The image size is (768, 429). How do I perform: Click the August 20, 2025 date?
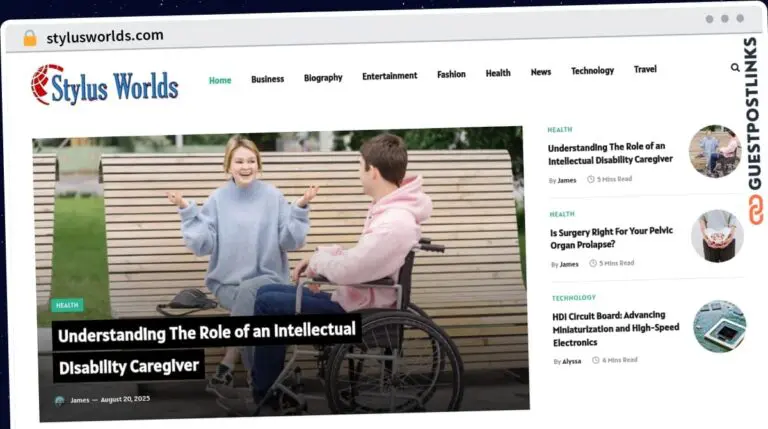pyautogui.click(x=125, y=399)
